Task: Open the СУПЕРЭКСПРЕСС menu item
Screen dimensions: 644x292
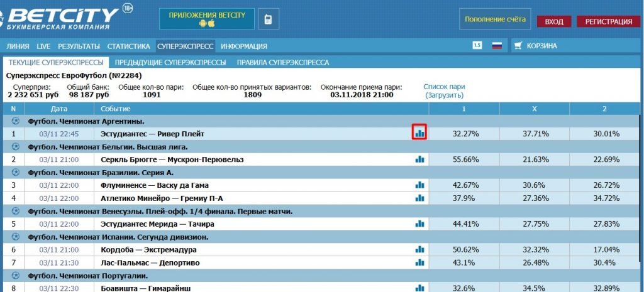Action: tap(186, 46)
